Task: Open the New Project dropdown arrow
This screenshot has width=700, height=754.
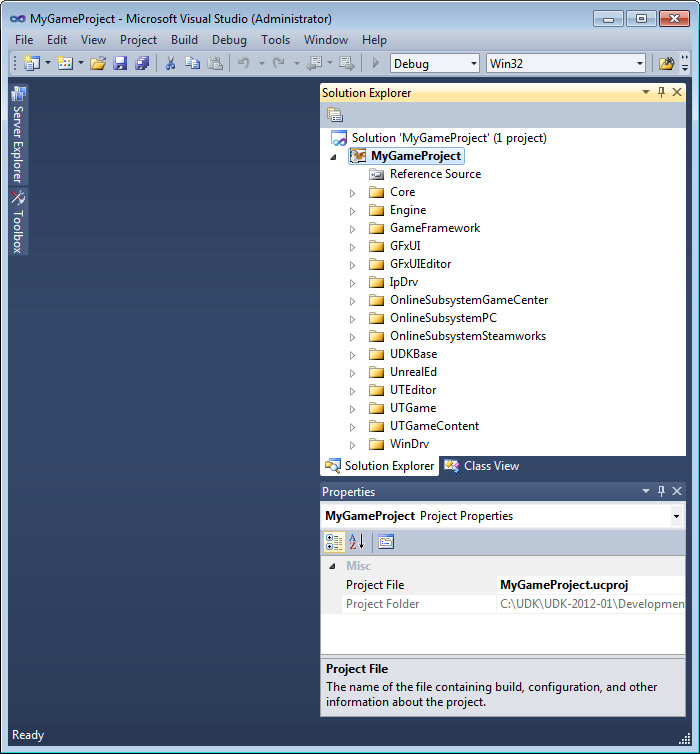Action: pyautogui.click(x=48, y=63)
